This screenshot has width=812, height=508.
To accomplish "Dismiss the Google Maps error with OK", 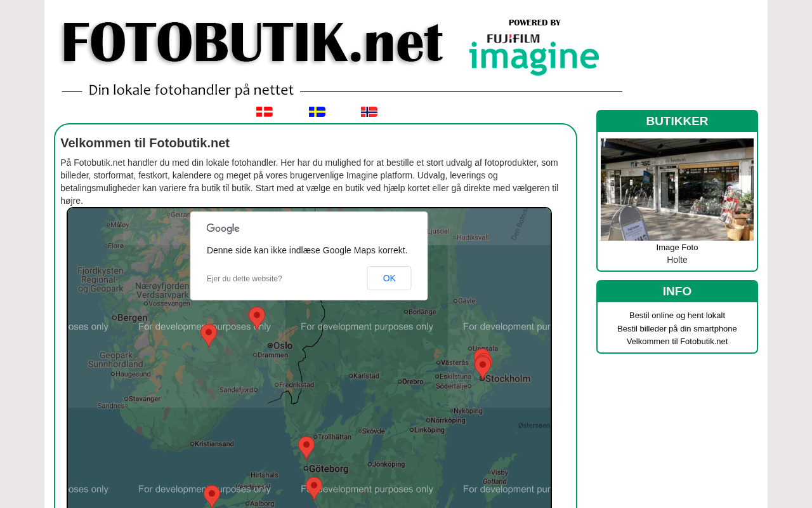I will click(x=389, y=278).
